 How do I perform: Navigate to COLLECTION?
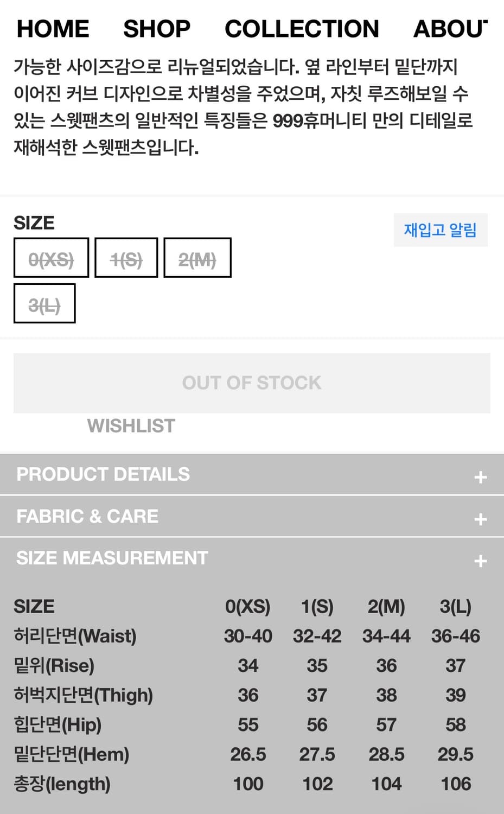pyautogui.click(x=302, y=29)
